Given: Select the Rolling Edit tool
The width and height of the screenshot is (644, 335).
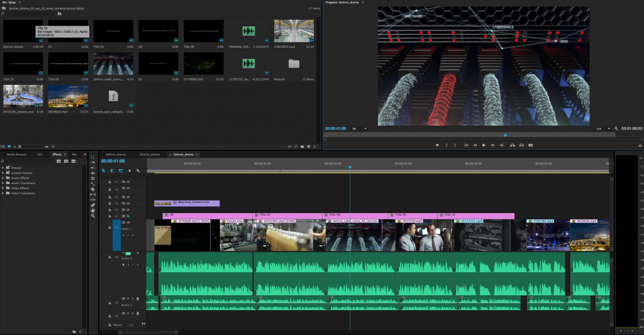Looking at the screenshot, I should [x=93, y=173].
